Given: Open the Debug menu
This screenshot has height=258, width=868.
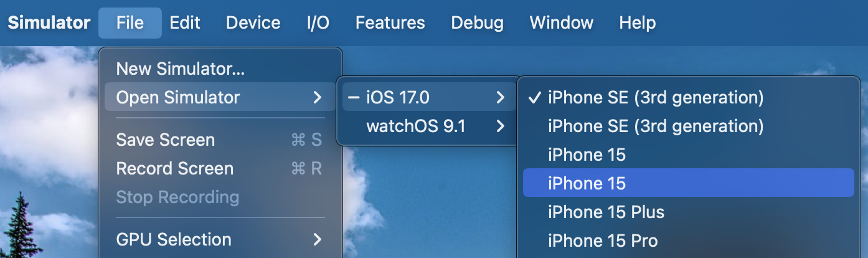Looking at the screenshot, I should [x=477, y=23].
